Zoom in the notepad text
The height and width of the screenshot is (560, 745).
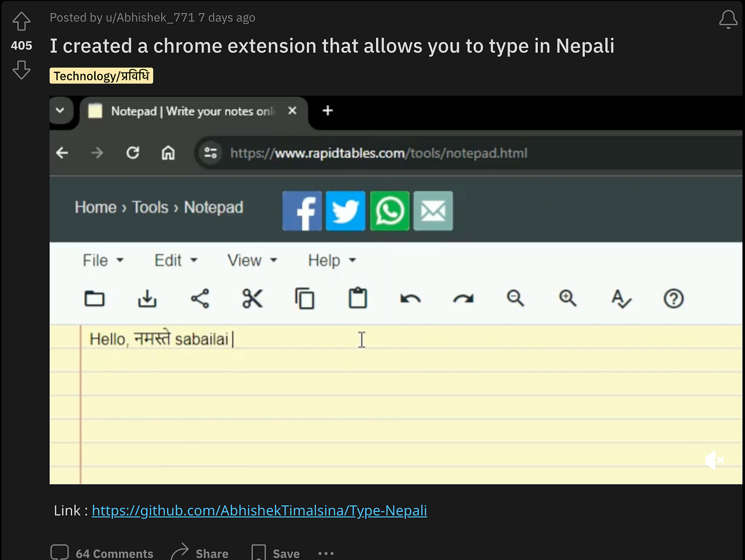tap(568, 298)
